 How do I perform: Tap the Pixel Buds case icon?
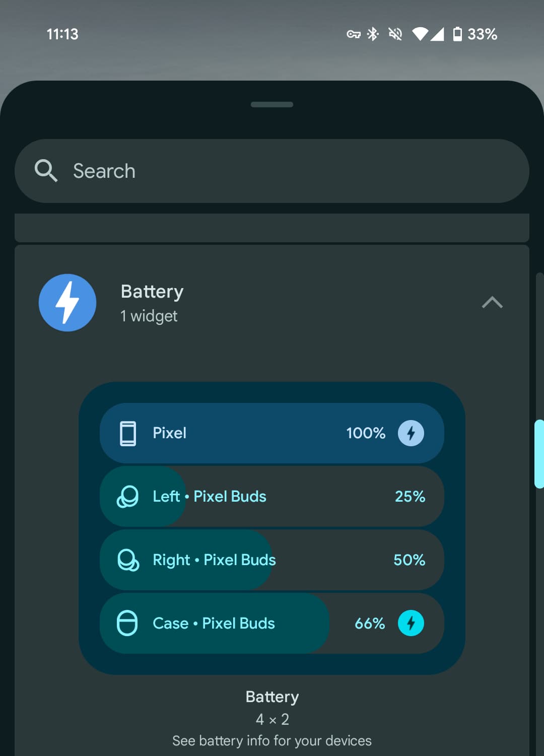(127, 624)
